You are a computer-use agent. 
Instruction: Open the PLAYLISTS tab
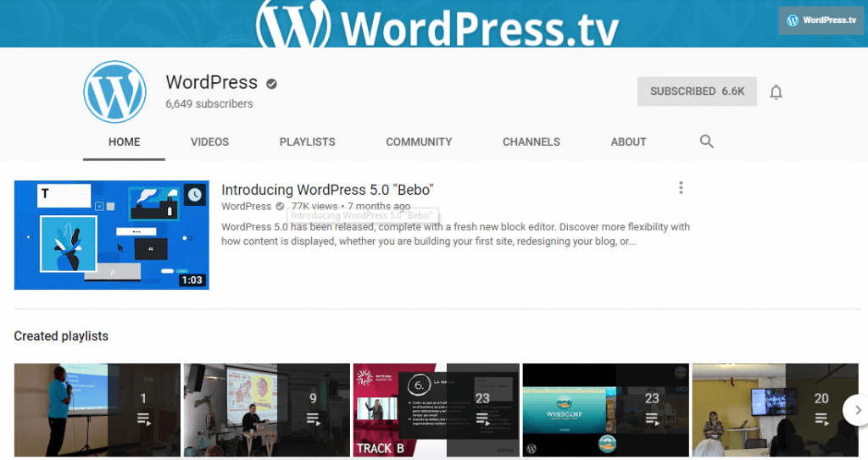(307, 142)
